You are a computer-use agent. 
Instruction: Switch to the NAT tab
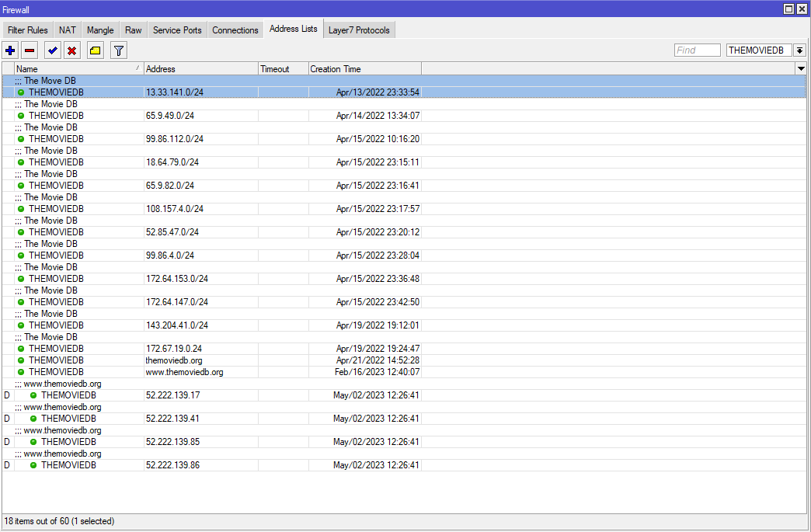[x=68, y=30]
